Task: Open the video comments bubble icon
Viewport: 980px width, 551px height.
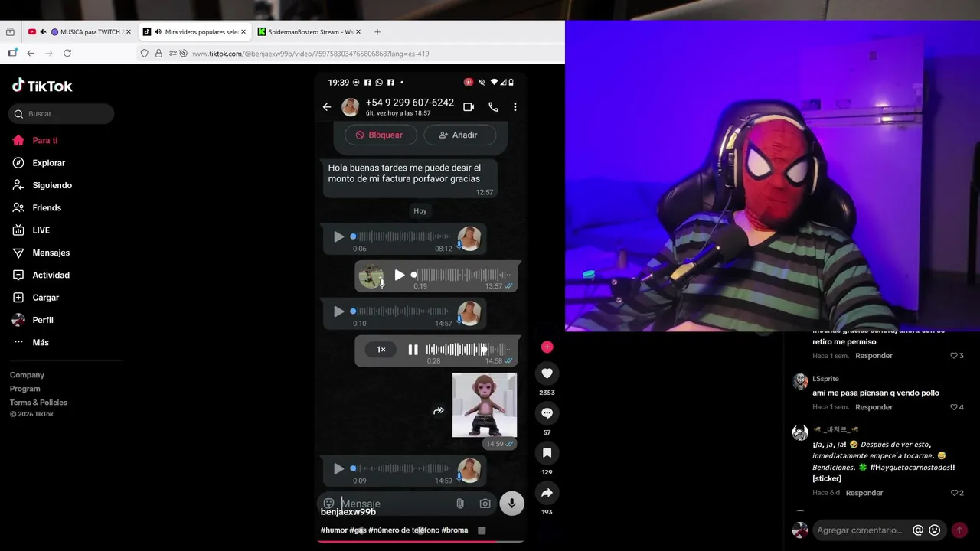Action: point(547,413)
